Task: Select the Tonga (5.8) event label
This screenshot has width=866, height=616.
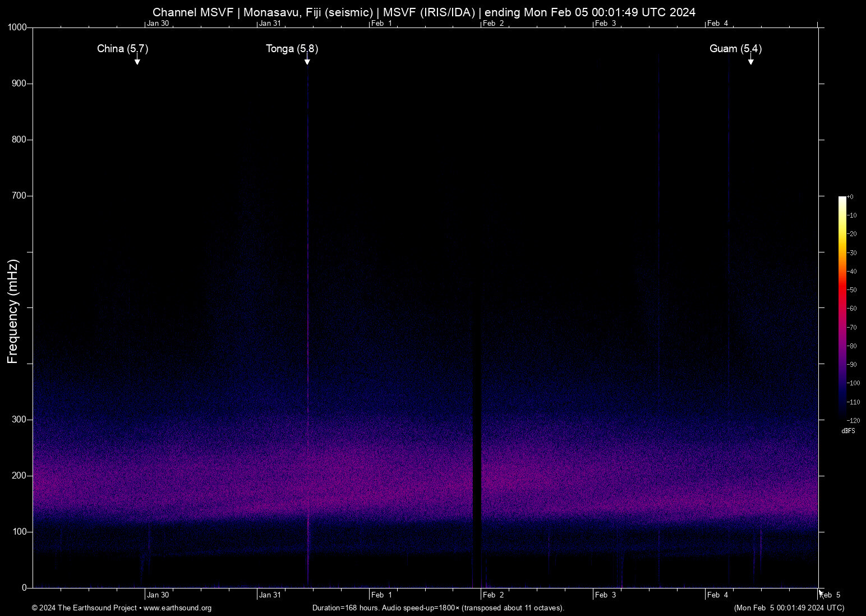Action: [292, 49]
